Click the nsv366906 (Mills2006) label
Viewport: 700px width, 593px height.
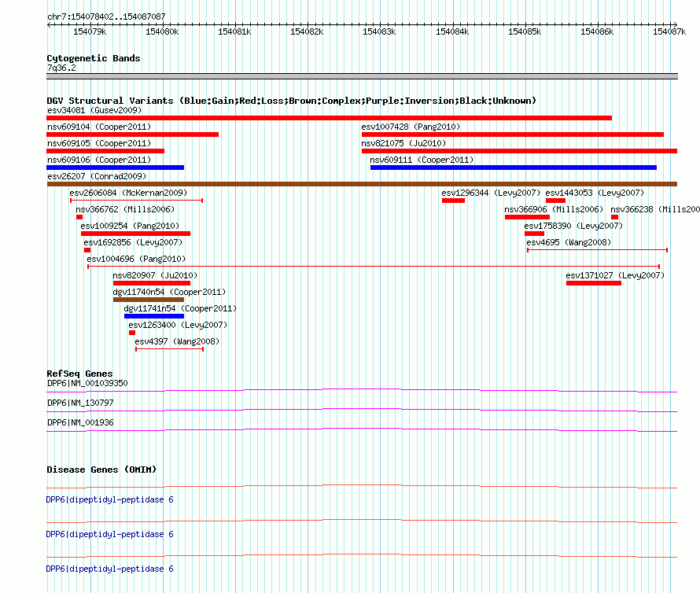554,209
